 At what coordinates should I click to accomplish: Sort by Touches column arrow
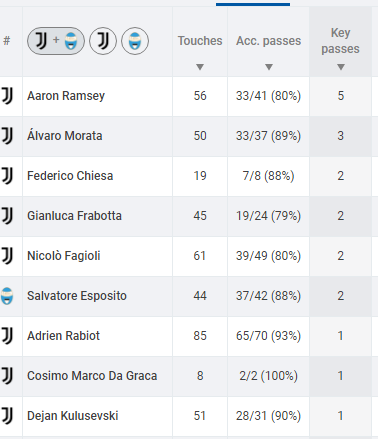(200, 67)
